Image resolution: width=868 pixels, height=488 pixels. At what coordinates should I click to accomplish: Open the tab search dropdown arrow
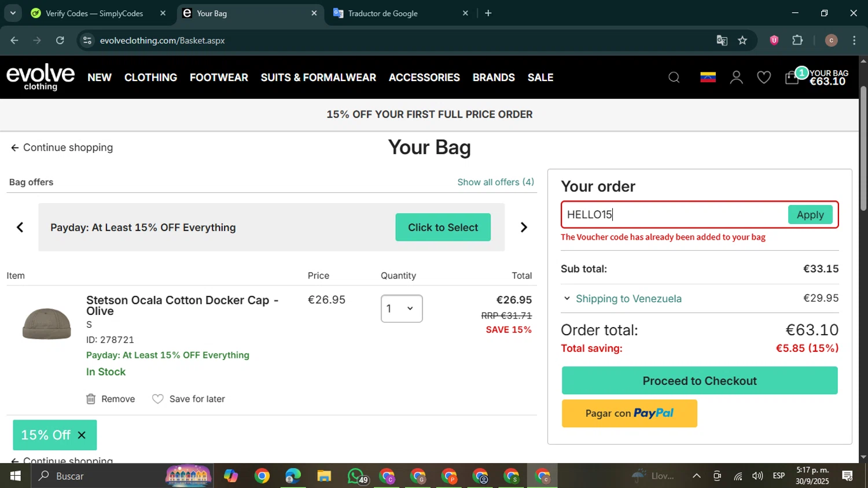coord(13,13)
